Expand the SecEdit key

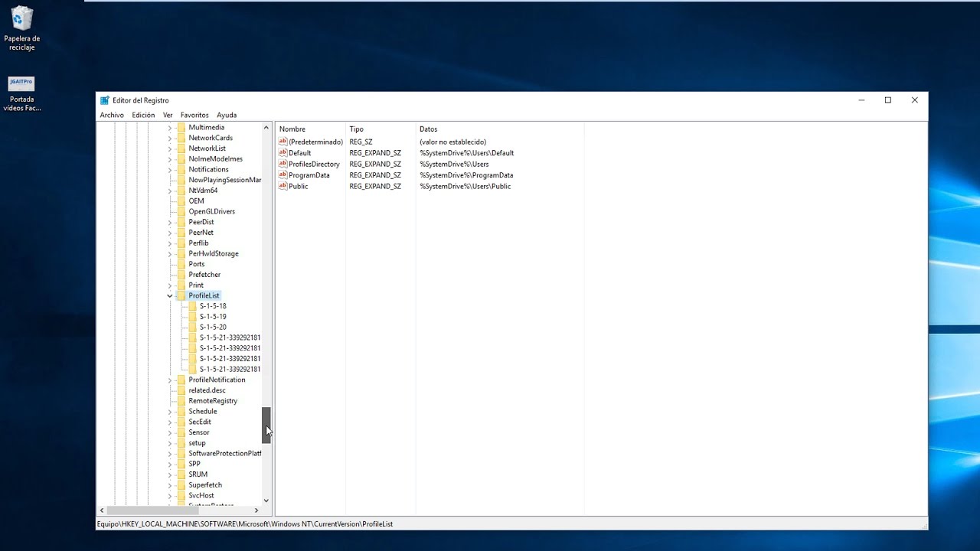pyautogui.click(x=170, y=422)
